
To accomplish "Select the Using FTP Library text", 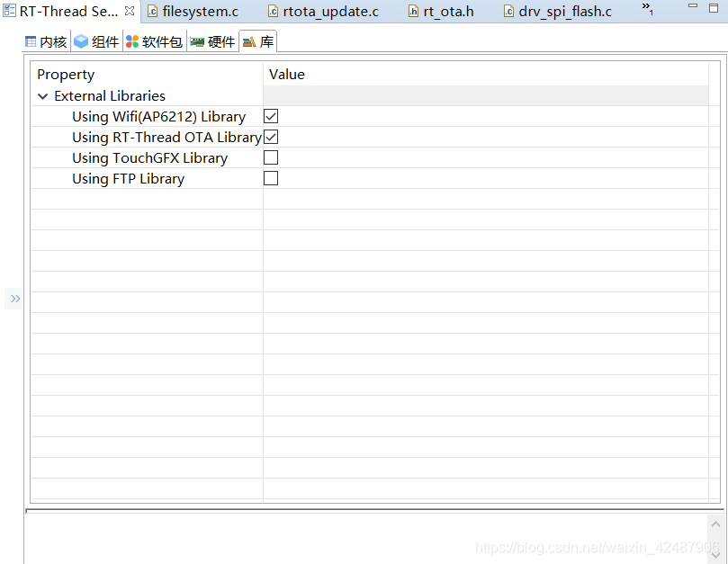I will pyautogui.click(x=128, y=179).
